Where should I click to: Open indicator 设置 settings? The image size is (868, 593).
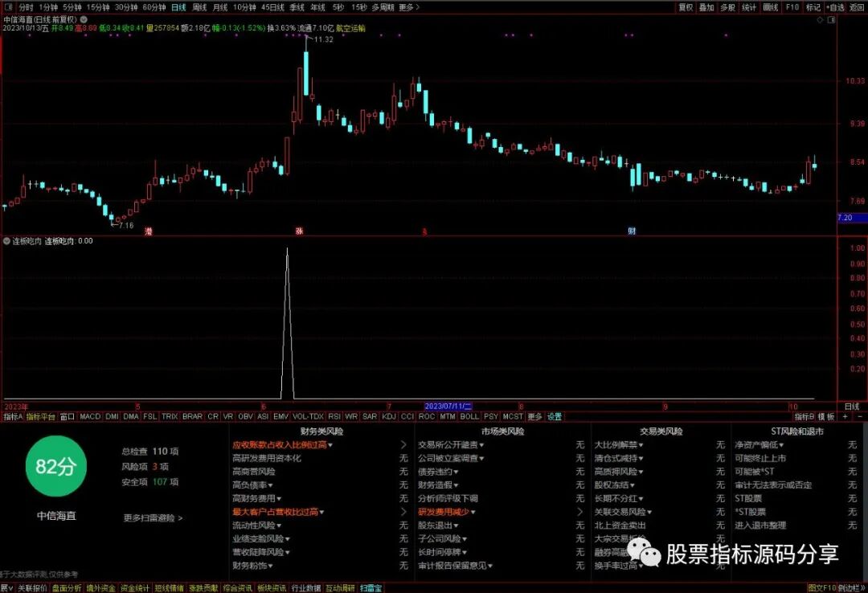click(554, 416)
